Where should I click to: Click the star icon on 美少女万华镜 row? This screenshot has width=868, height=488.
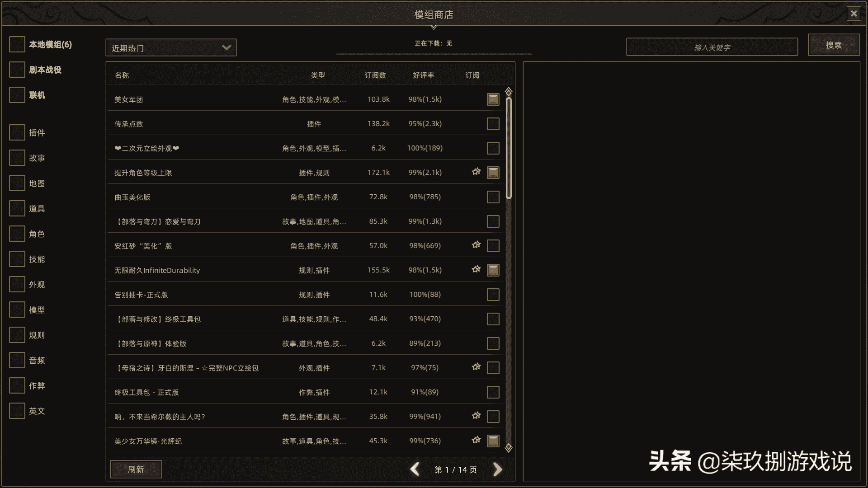[x=476, y=440]
